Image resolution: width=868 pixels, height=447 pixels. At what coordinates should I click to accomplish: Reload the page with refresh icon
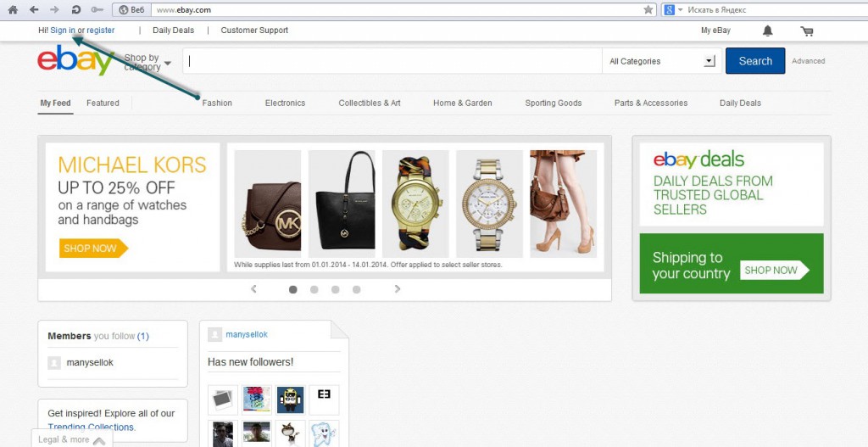tap(76, 9)
